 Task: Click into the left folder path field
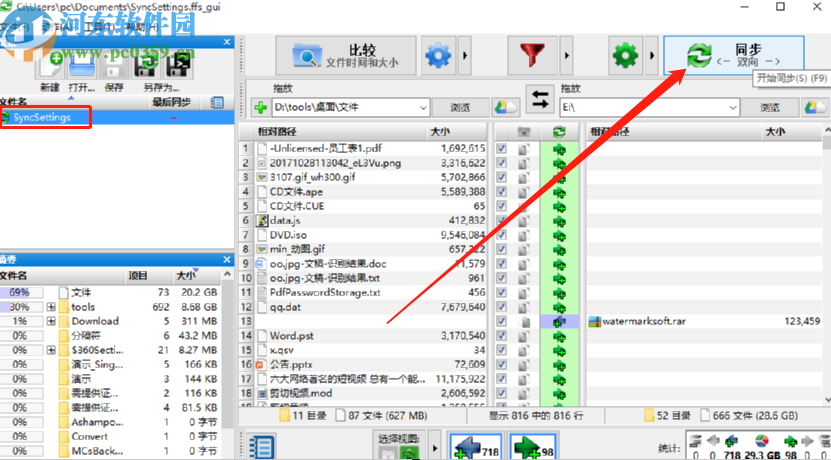click(x=345, y=108)
